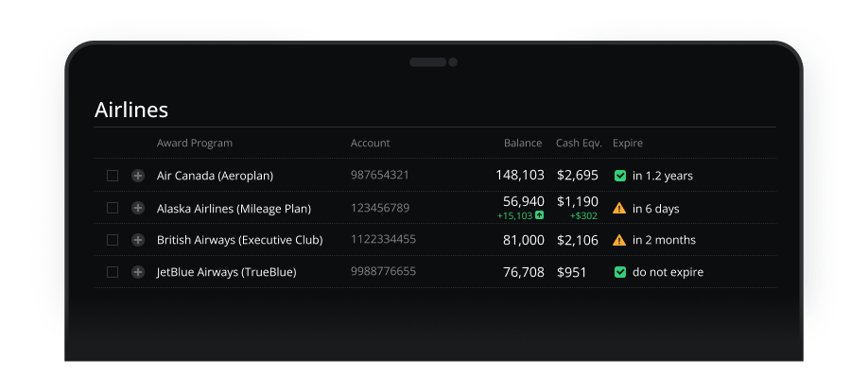Click the +15,103 balance change
The height and width of the screenshot is (375, 868).
(514, 215)
